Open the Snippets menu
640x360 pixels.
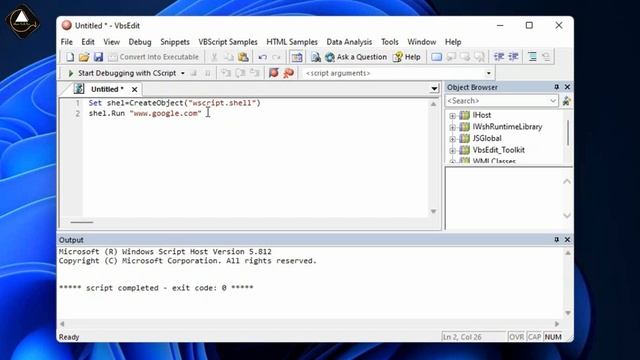175,42
